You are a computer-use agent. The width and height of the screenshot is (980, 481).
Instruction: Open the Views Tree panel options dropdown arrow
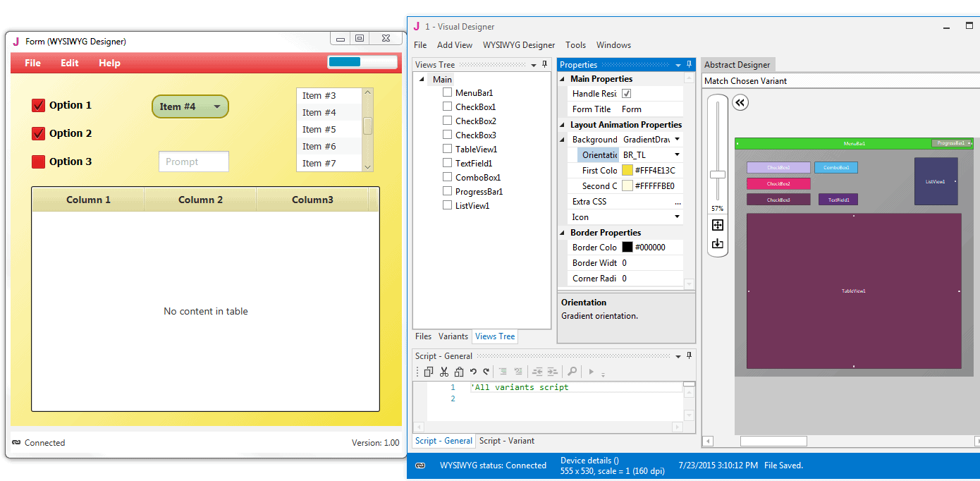(x=534, y=65)
